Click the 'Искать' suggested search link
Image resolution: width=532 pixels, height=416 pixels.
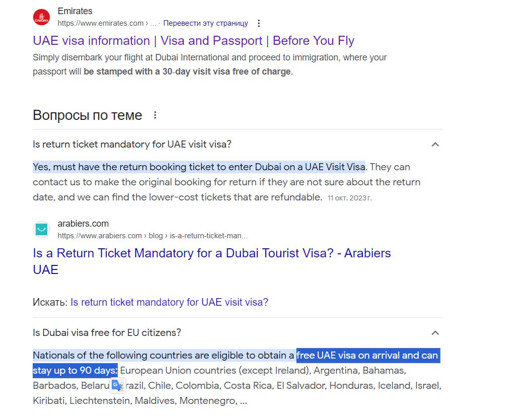pos(169,302)
